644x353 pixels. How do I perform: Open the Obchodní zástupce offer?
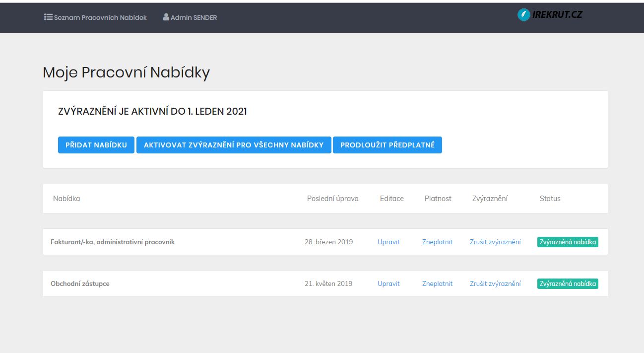tap(80, 283)
